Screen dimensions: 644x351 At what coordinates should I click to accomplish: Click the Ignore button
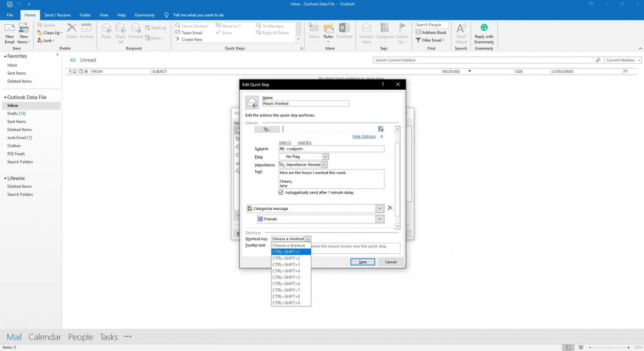(x=46, y=25)
